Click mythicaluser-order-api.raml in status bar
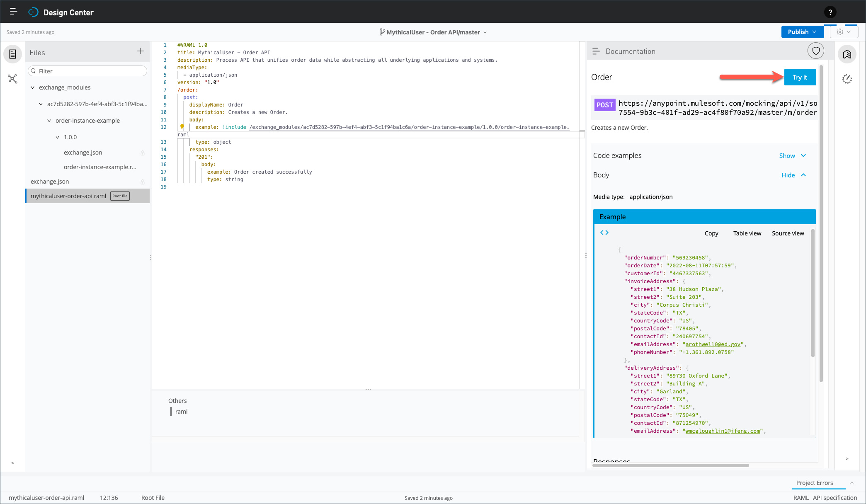866x504 pixels. (46, 498)
